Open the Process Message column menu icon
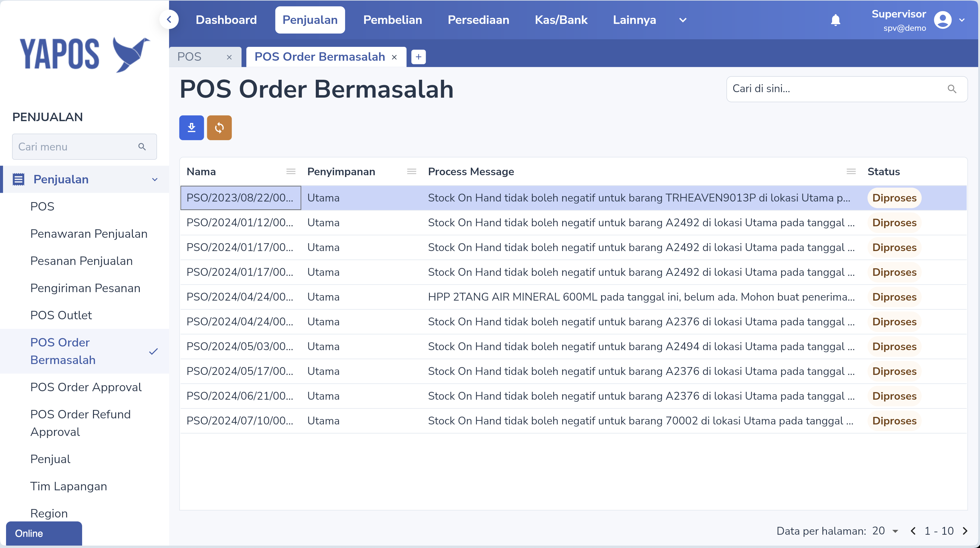 point(851,172)
